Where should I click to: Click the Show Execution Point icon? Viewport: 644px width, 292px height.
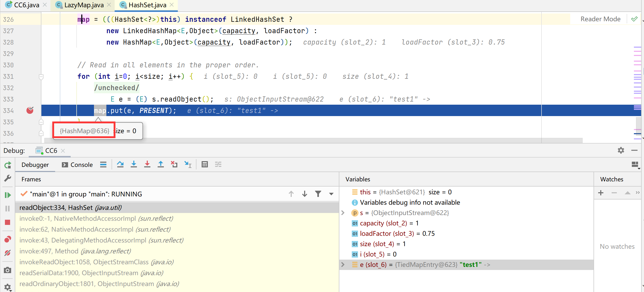tap(103, 165)
